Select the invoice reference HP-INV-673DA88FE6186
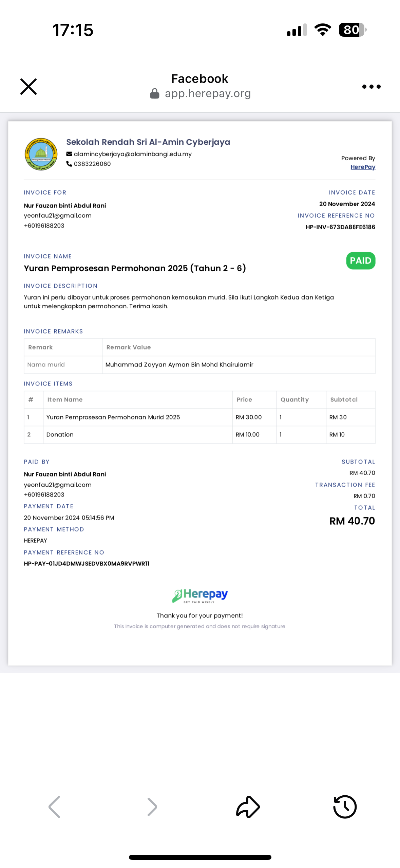The image size is (400, 868). click(x=340, y=227)
